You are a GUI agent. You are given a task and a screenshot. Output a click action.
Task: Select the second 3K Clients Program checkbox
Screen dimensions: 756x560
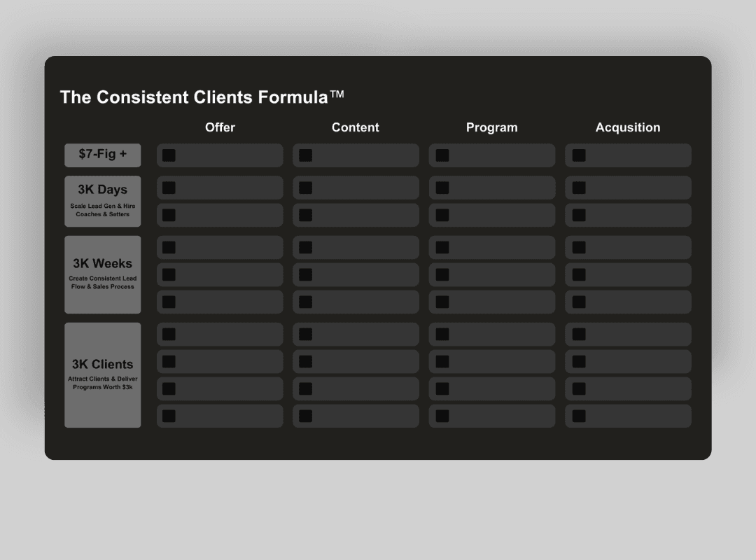[x=442, y=362]
